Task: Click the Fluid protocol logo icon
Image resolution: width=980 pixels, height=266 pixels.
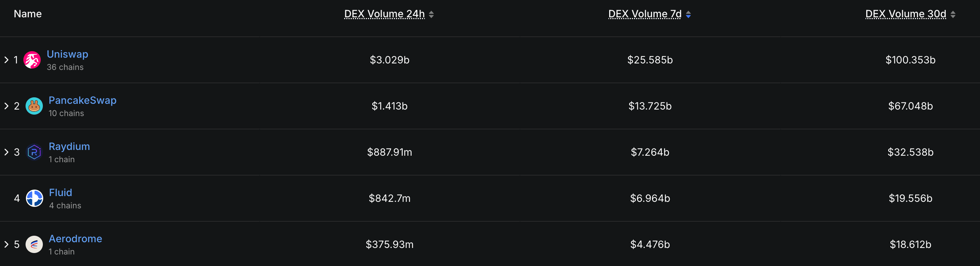Action: point(34,198)
